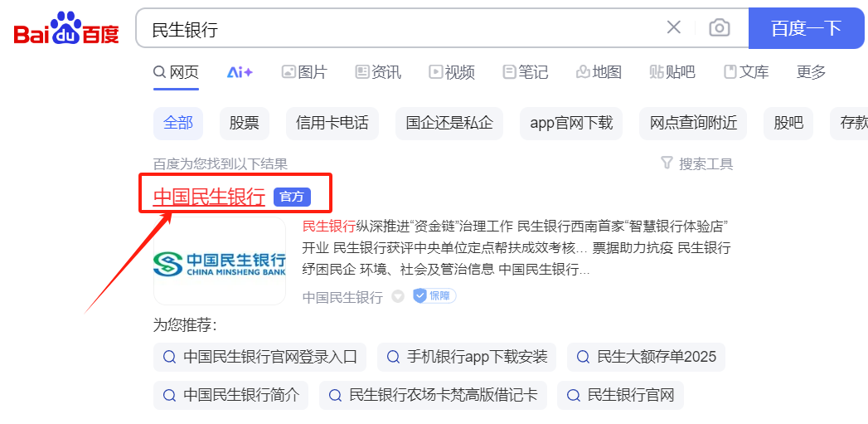Image resolution: width=868 pixels, height=424 pixels.
Task: Open the 中国民生银行 result title link
Action: click(209, 197)
